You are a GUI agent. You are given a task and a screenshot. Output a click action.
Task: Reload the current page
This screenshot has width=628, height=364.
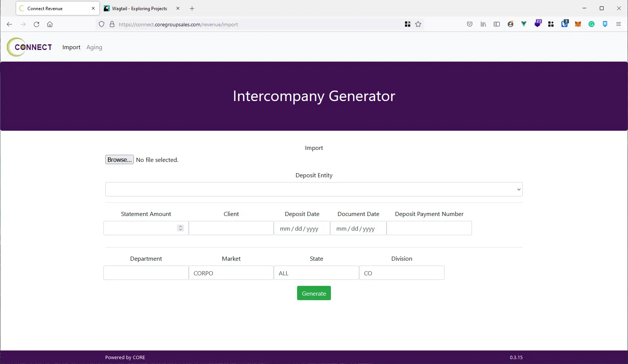click(x=36, y=24)
